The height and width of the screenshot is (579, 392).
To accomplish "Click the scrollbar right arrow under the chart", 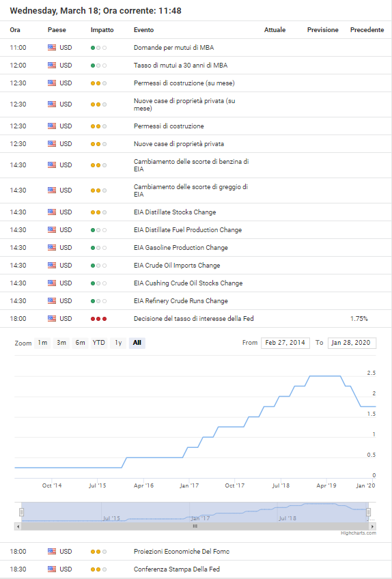I will click(x=372, y=526).
